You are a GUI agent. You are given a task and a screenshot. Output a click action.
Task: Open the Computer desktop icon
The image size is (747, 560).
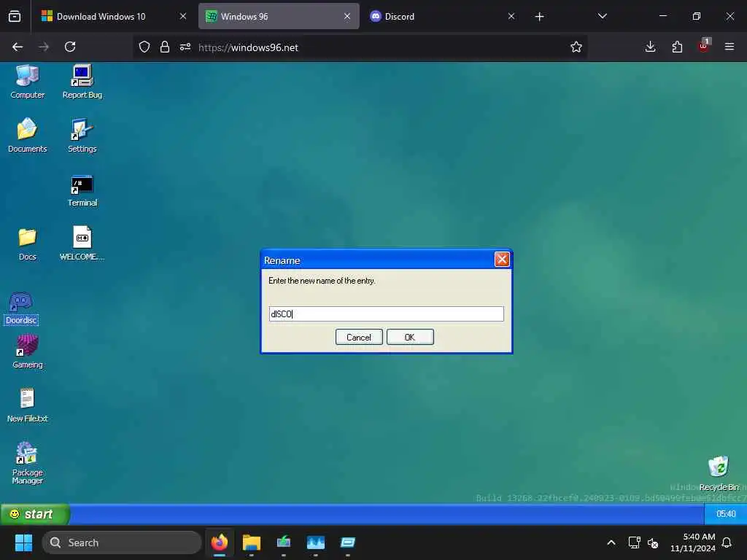[x=27, y=82]
